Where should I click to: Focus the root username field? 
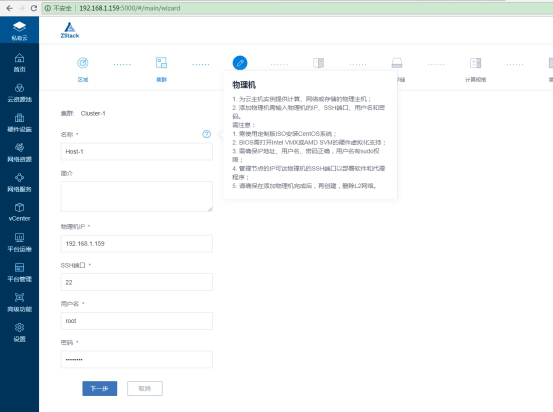(136, 321)
